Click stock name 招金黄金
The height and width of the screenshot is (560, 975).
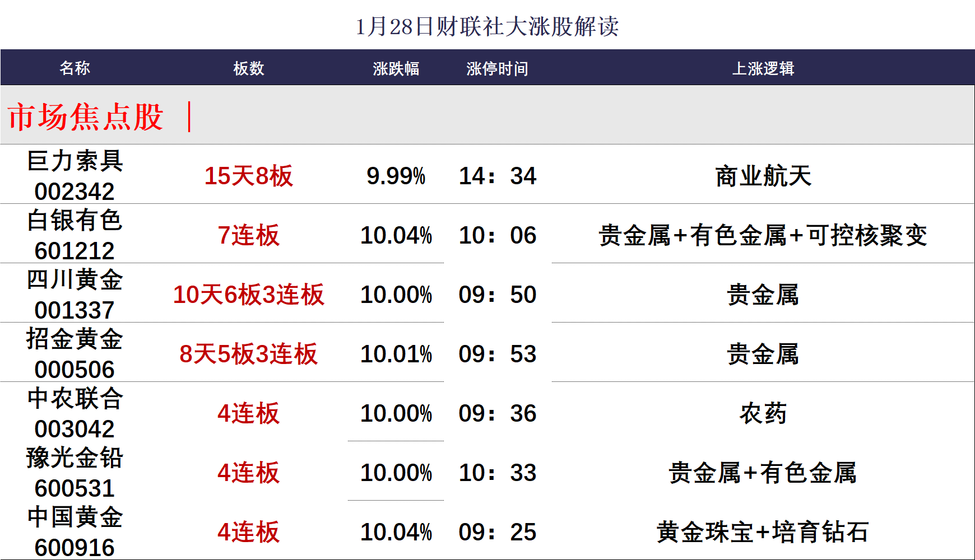(x=75, y=339)
